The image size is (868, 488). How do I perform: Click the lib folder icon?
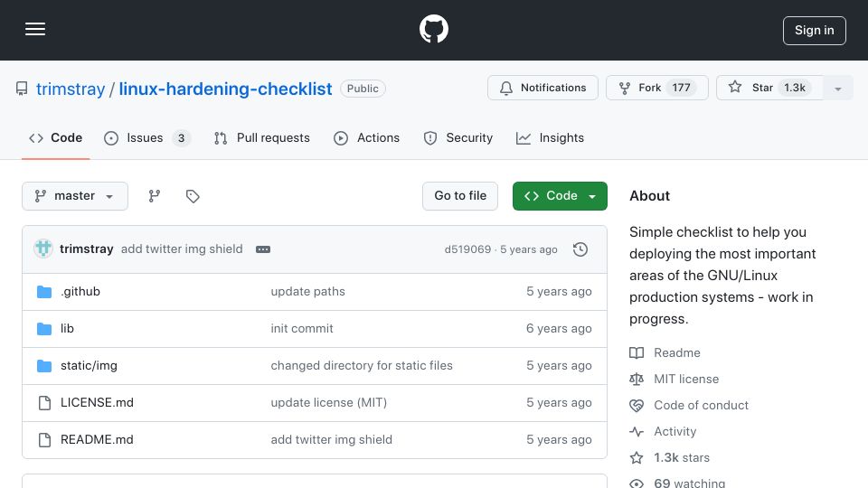(44, 329)
